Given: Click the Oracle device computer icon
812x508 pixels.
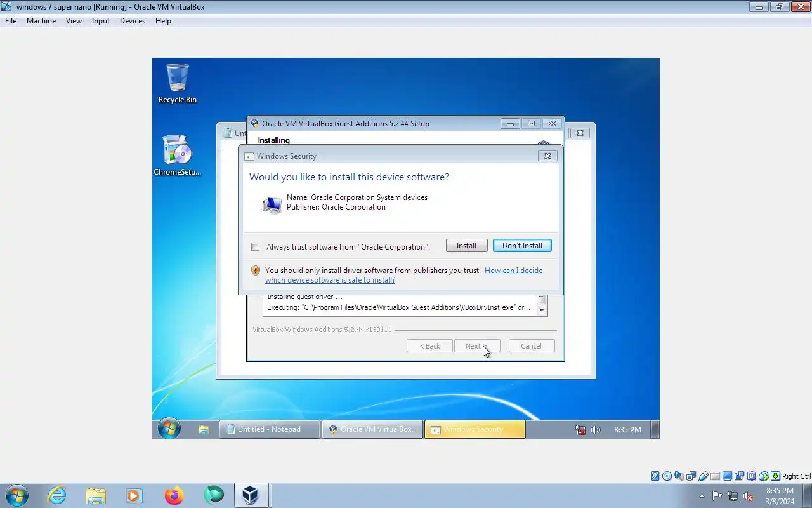Looking at the screenshot, I should pyautogui.click(x=272, y=204).
